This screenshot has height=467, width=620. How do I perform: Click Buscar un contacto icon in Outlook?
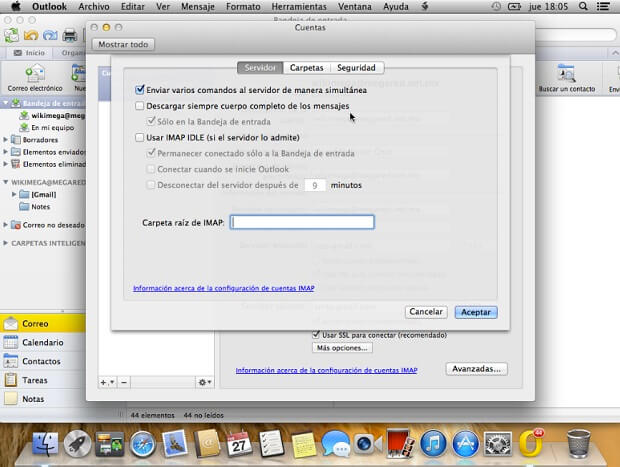(x=566, y=74)
